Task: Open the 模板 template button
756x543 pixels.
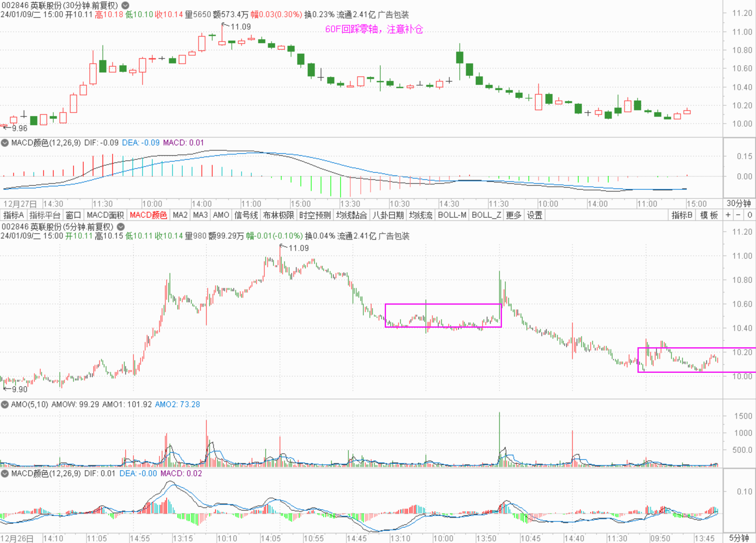Action: coord(709,215)
